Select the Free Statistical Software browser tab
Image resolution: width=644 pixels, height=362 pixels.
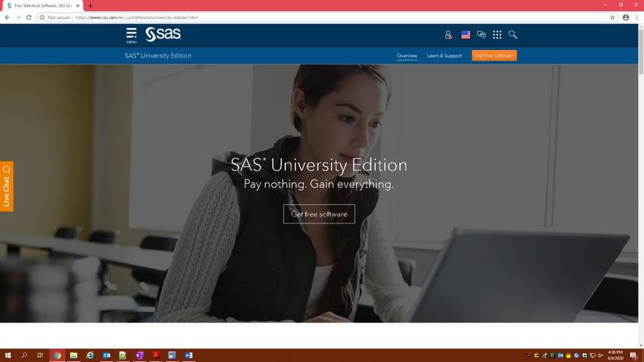(x=41, y=6)
